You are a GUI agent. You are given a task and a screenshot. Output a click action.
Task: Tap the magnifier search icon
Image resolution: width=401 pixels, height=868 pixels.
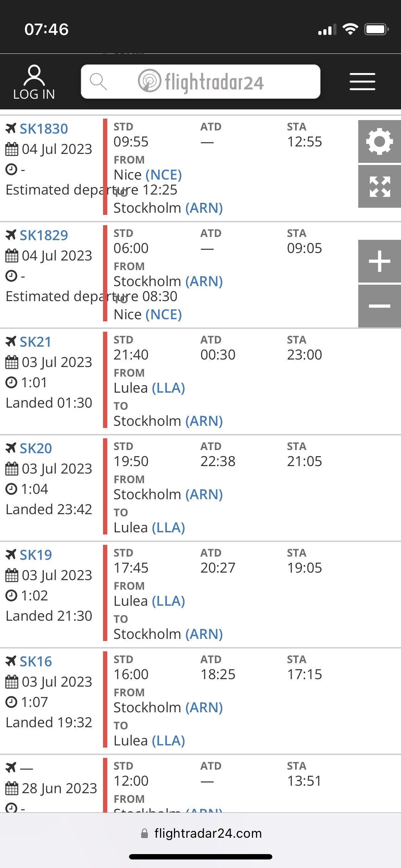coord(98,82)
